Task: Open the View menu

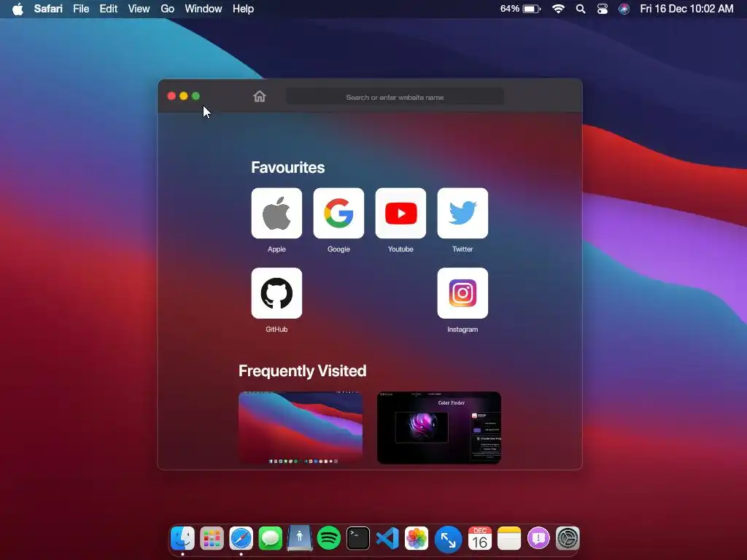Action: pyautogui.click(x=139, y=9)
